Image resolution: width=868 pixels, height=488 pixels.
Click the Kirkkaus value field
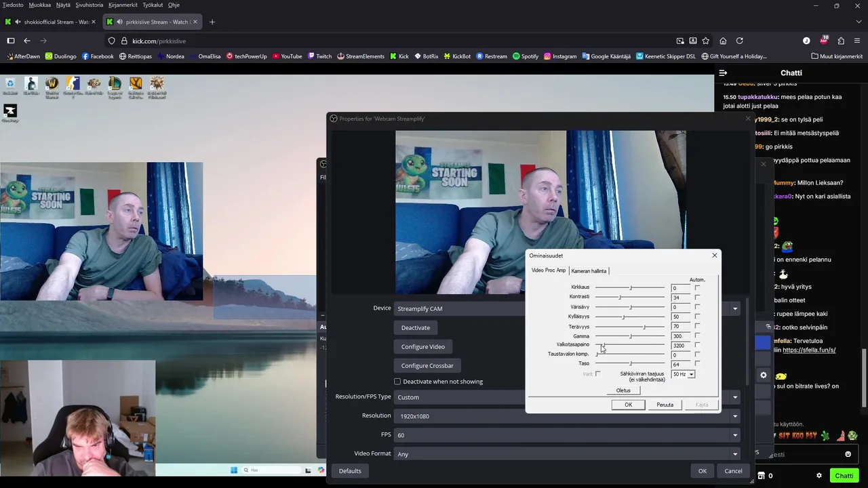(680, 288)
